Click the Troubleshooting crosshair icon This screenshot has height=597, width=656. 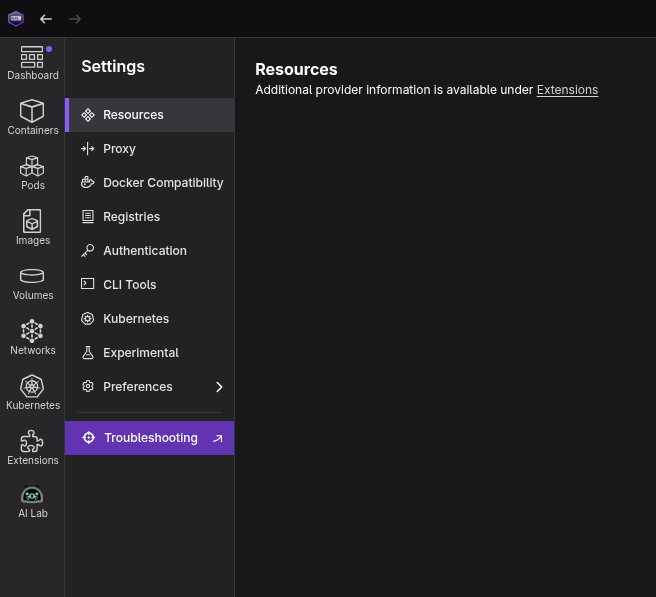pyautogui.click(x=89, y=438)
